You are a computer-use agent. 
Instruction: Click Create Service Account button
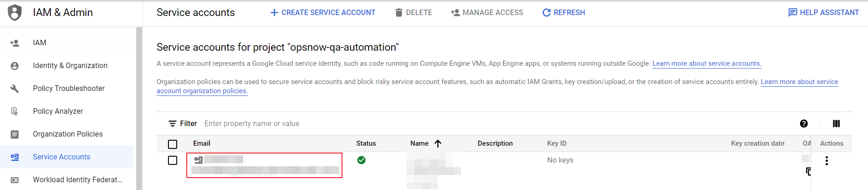coord(323,13)
